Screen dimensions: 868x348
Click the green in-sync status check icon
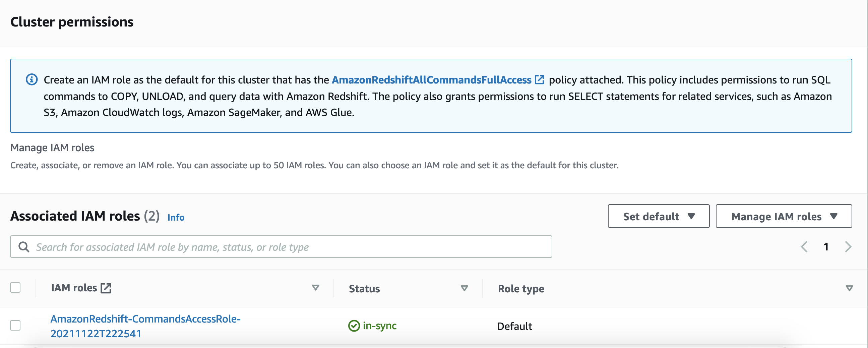coord(354,326)
